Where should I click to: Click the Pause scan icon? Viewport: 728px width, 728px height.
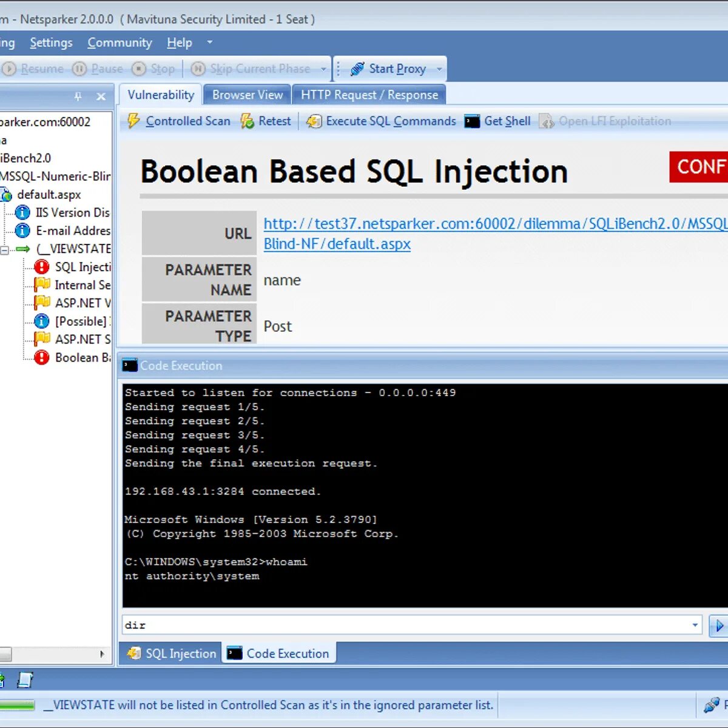(79, 69)
